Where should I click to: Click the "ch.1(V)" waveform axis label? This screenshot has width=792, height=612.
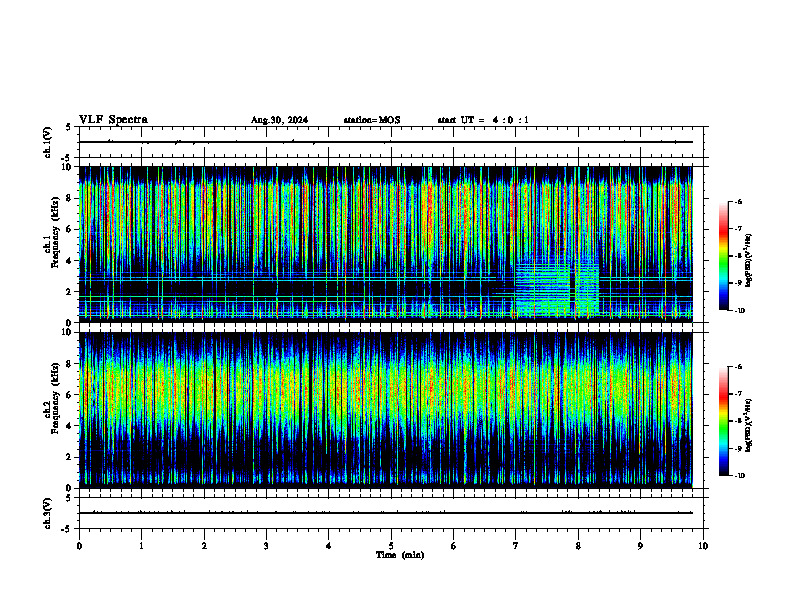pyautogui.click(x=47, y=142)
